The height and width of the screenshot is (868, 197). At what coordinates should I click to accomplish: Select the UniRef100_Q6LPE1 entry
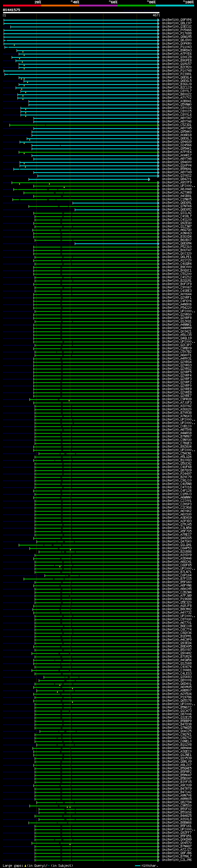point(177,257)
